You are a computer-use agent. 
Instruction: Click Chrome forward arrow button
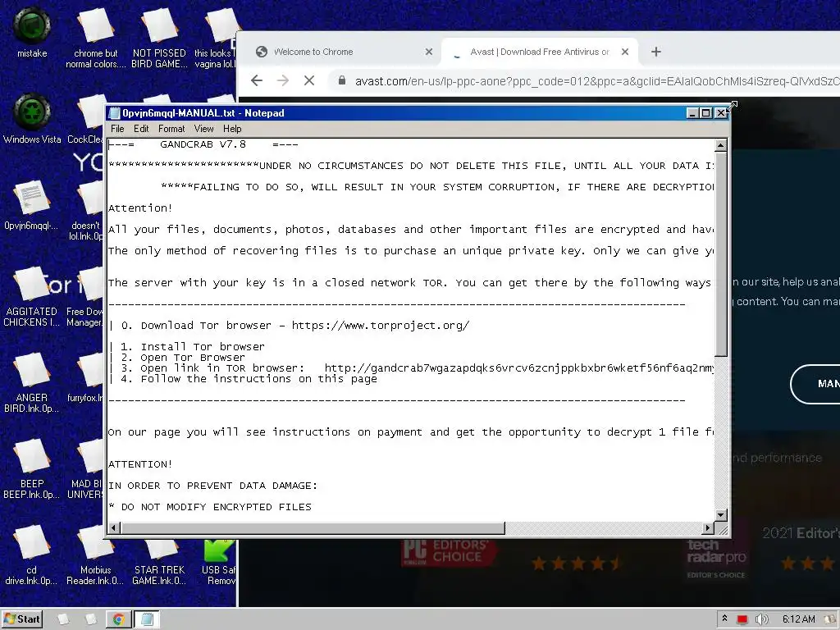[283, 81]
